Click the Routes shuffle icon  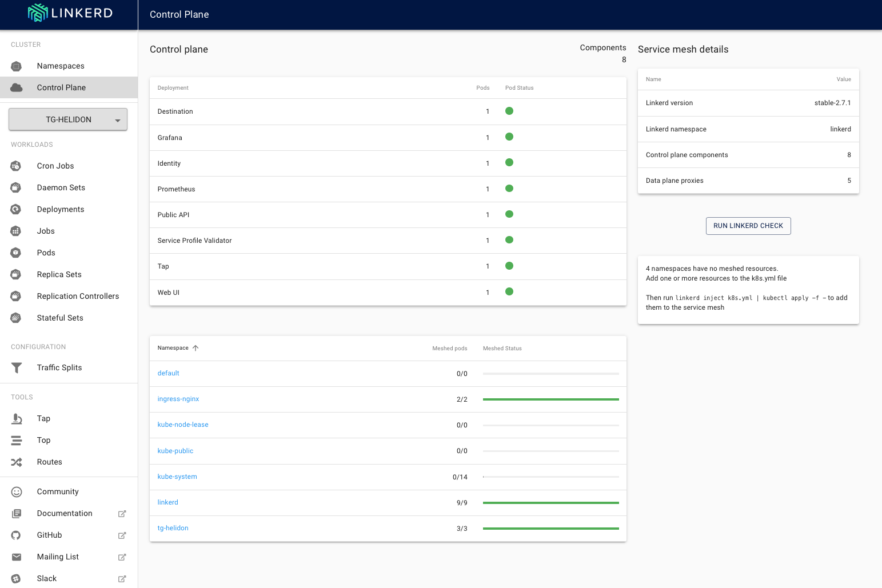[x=17, y=462]
